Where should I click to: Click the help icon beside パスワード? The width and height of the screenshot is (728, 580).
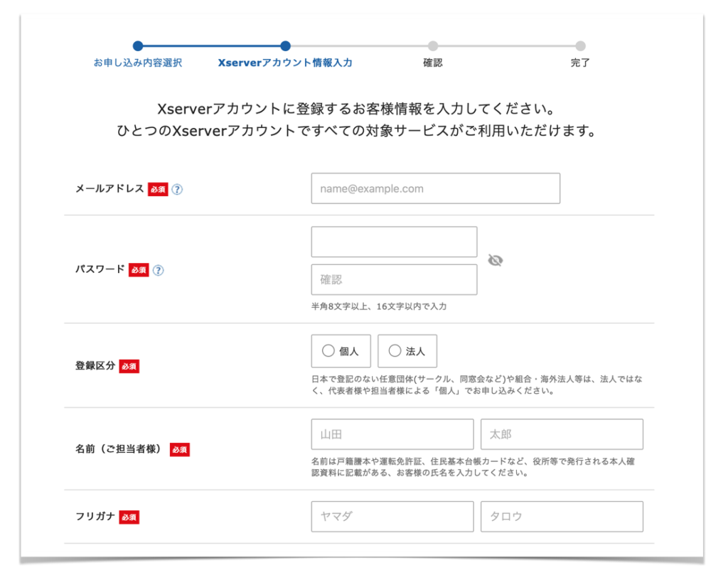click(x=158, y=270)
